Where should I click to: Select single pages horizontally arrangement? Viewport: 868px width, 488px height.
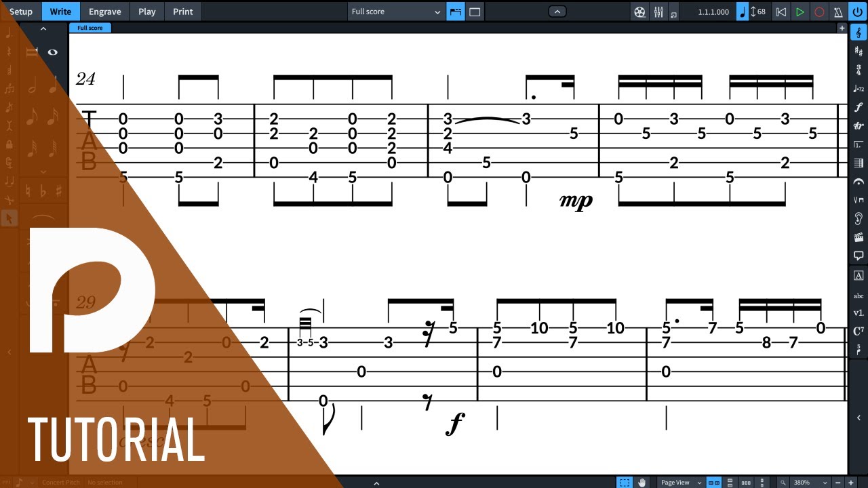[x=746, y=483]
